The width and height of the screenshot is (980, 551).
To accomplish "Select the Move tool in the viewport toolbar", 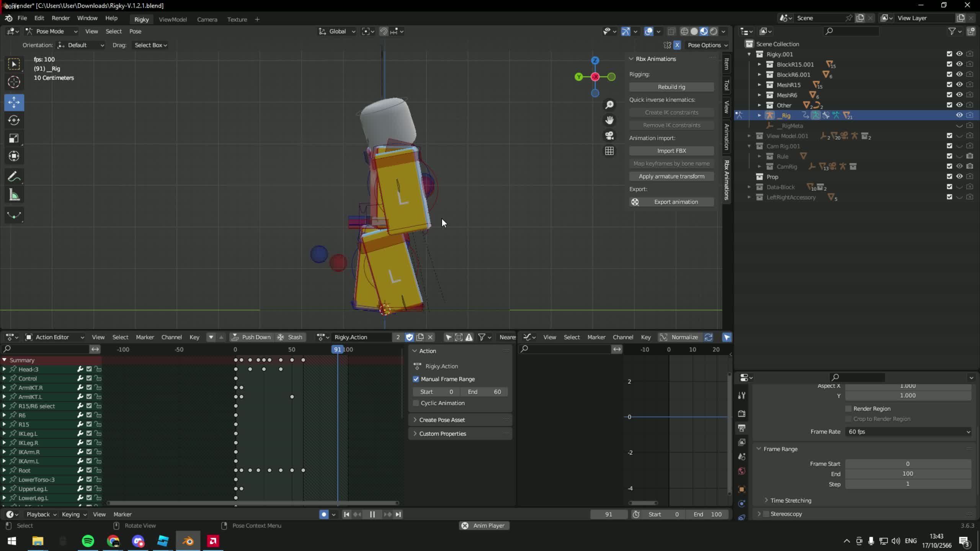I will point(14,102).
